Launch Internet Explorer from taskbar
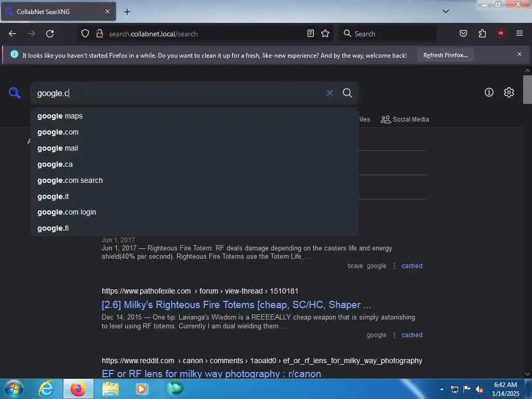 46,389
